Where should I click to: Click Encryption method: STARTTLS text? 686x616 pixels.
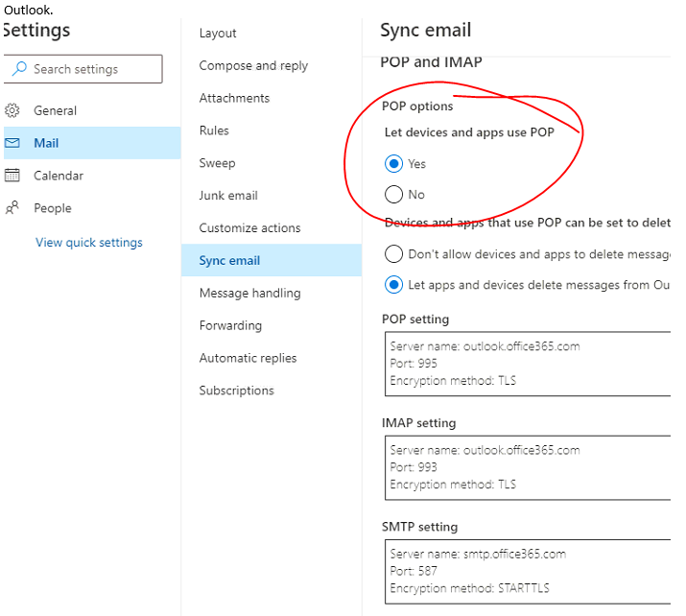click(x=469, y=588)
